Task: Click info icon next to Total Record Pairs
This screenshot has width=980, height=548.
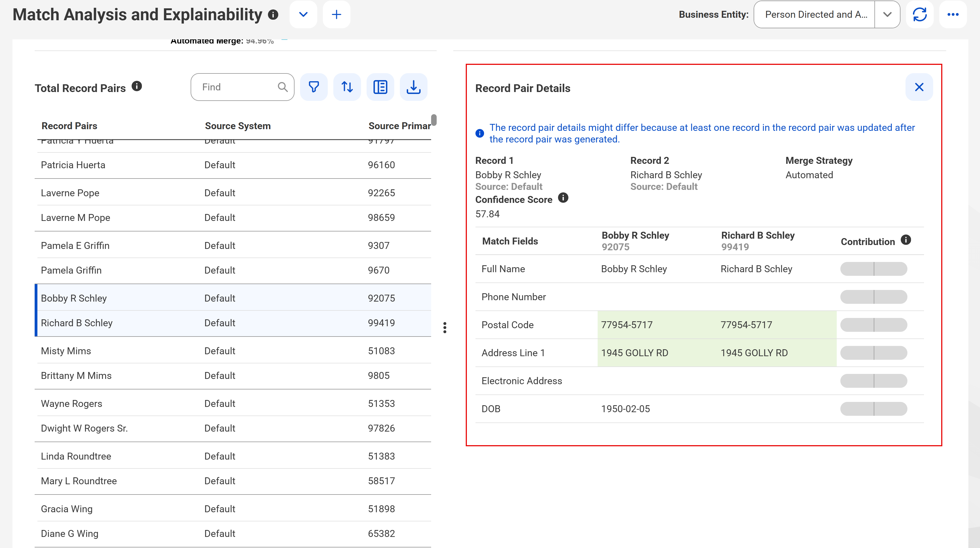Action: point(137,86)
